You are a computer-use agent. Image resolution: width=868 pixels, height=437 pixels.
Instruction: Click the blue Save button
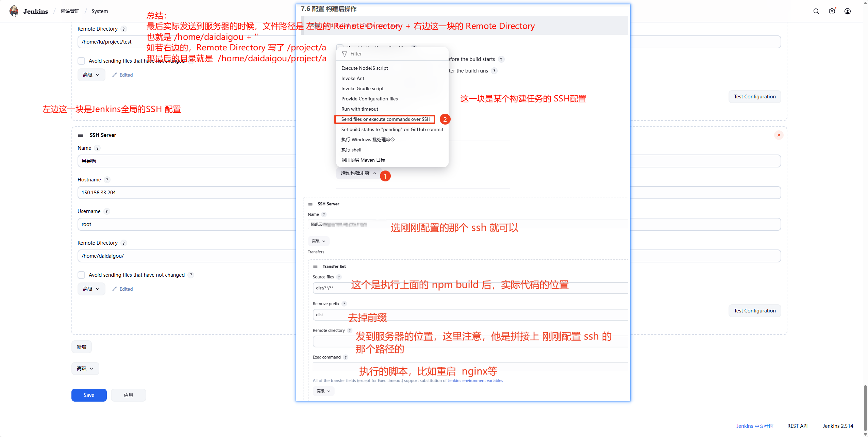(89, 395)
